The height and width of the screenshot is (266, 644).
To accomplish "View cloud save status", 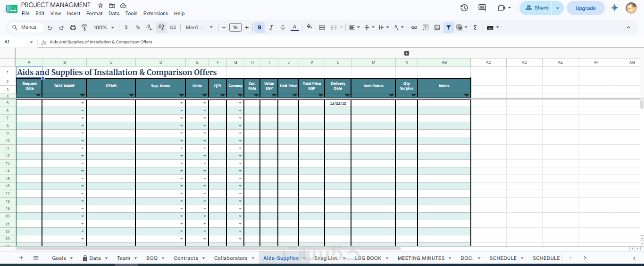I will 123,5.
